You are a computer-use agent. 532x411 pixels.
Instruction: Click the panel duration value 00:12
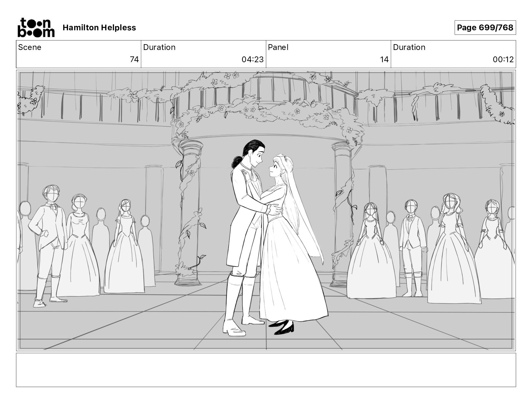pos(503,60)
